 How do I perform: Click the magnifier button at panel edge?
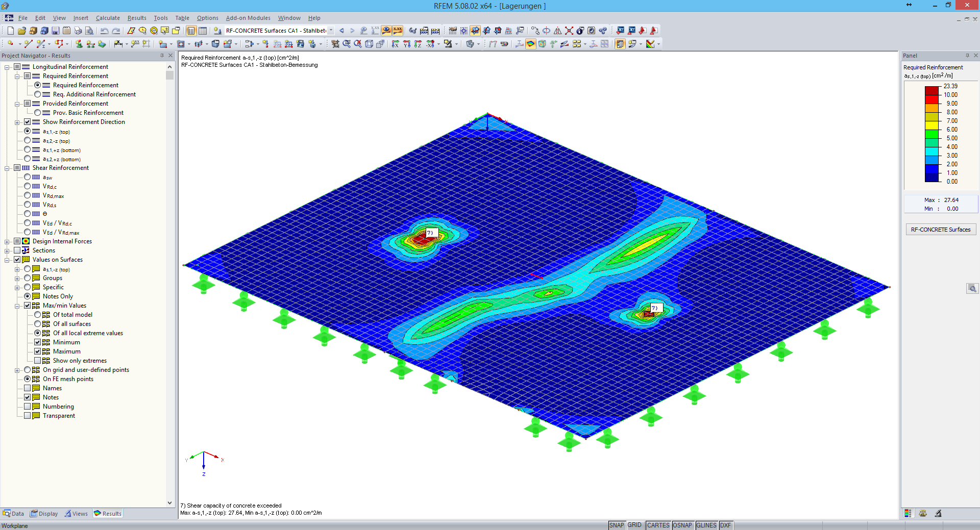(x=972, y=288)
